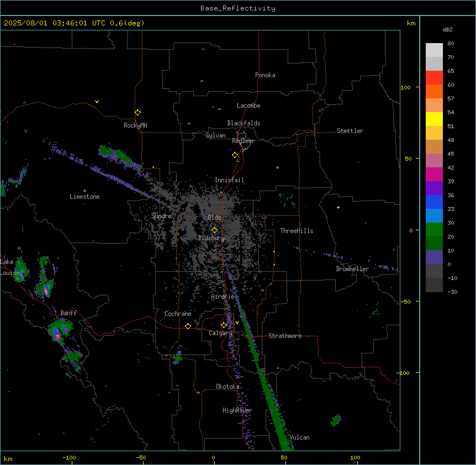Viewport: 476px width, 465px height.
Task: Click the Base_Reflectivity title text
Action: [238, 8]
